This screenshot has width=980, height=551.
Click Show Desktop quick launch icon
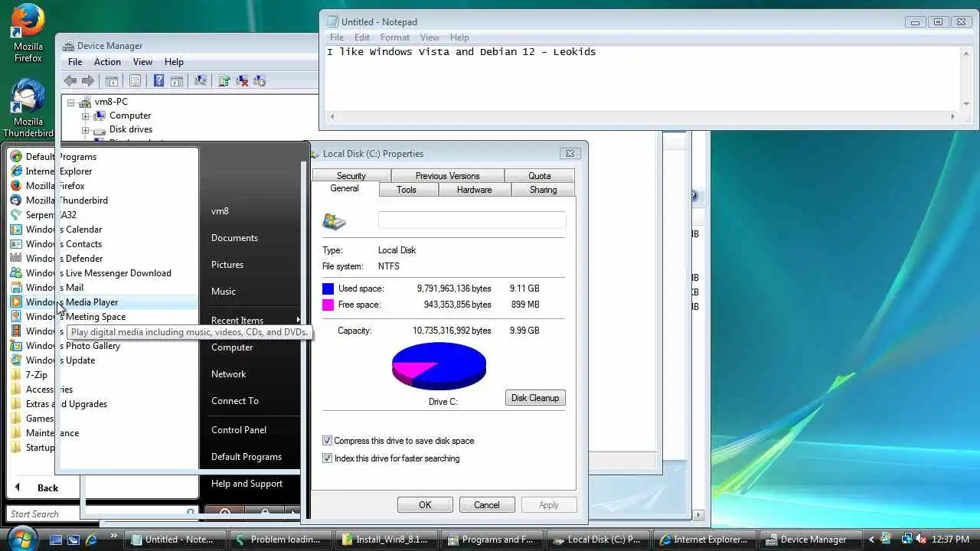pos(56,540)
